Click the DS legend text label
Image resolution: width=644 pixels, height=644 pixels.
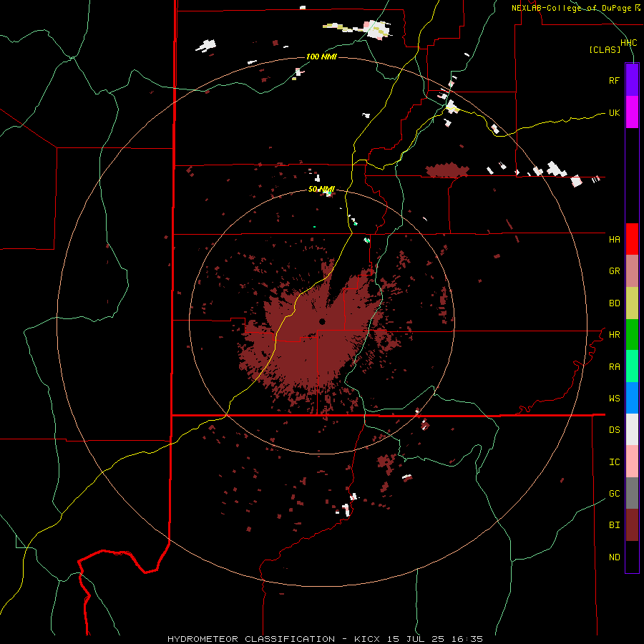[x=614, y=429]
